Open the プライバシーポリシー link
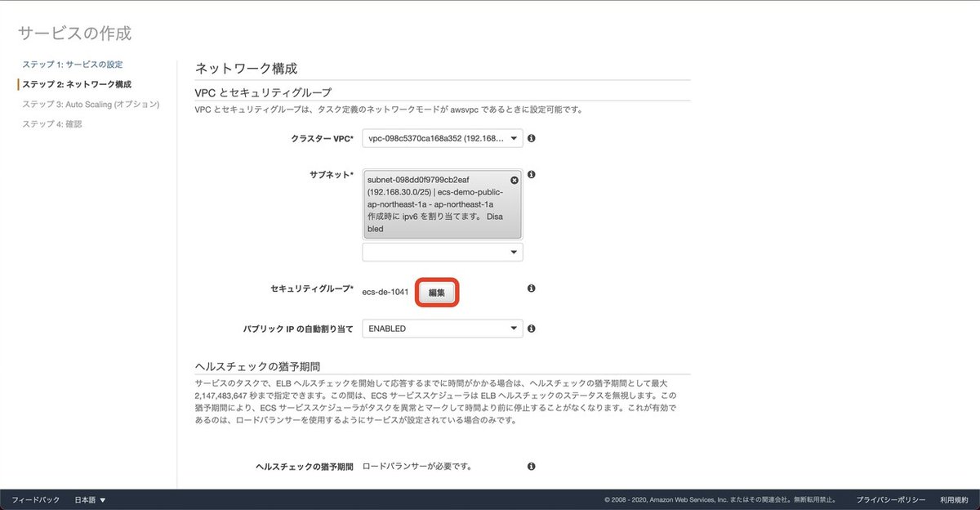 click(891, 500)
